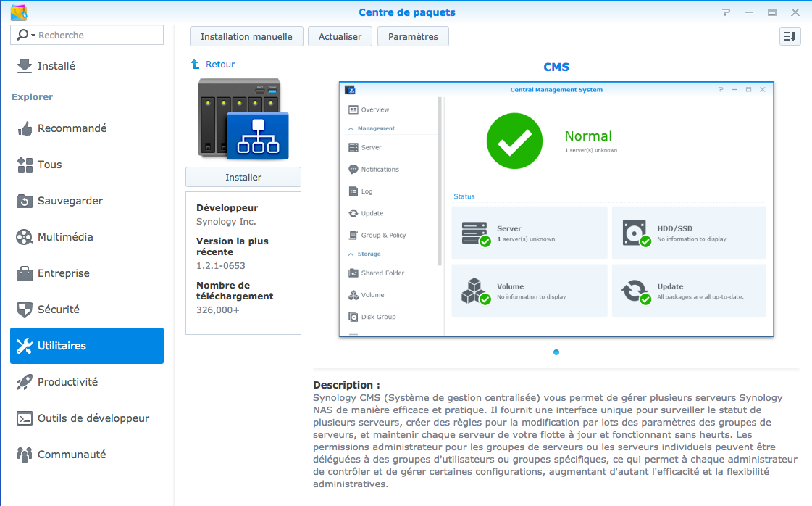
Task: Show Tous packages category
Action: tap(87, 165)
